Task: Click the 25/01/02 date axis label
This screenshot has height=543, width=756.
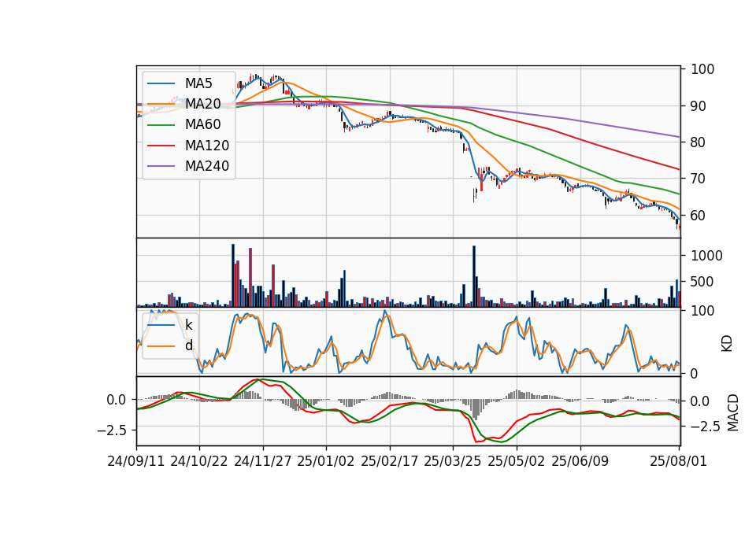Action: [326, 461]
